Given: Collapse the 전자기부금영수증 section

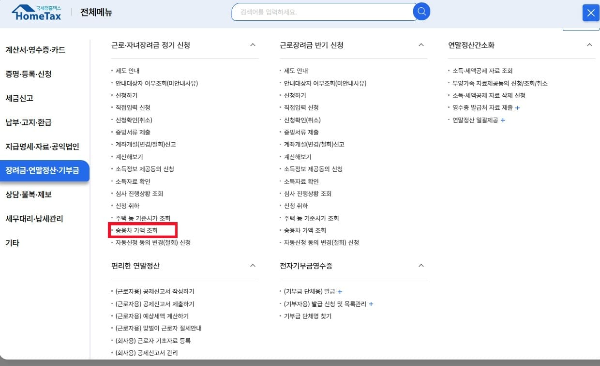Looking at the screenshot, I should click(x=421, y=266).
